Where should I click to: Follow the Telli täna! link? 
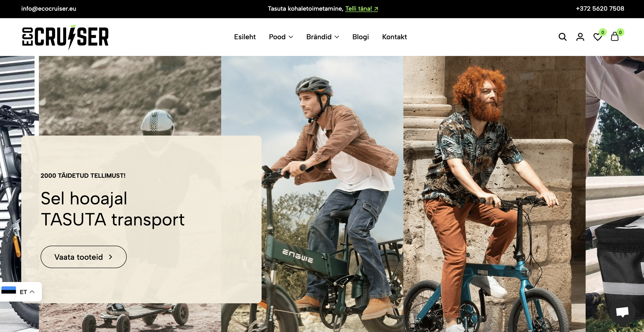pos(361,9)
